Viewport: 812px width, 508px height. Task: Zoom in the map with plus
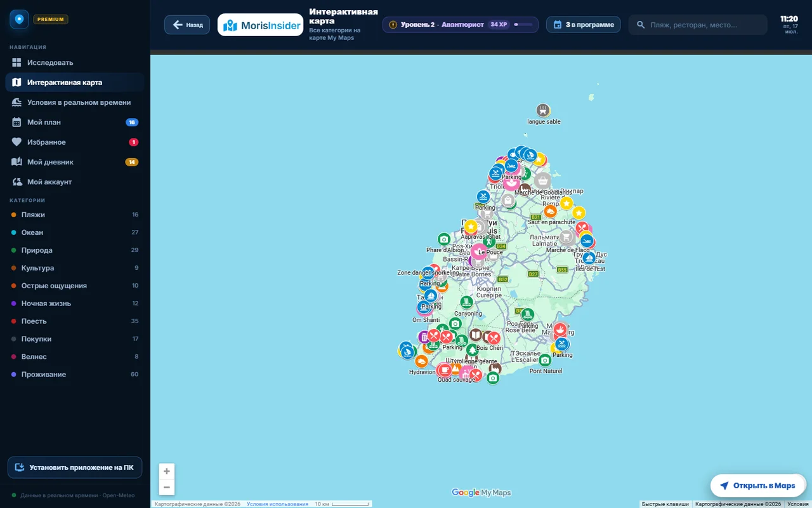(x=167, y=471)
